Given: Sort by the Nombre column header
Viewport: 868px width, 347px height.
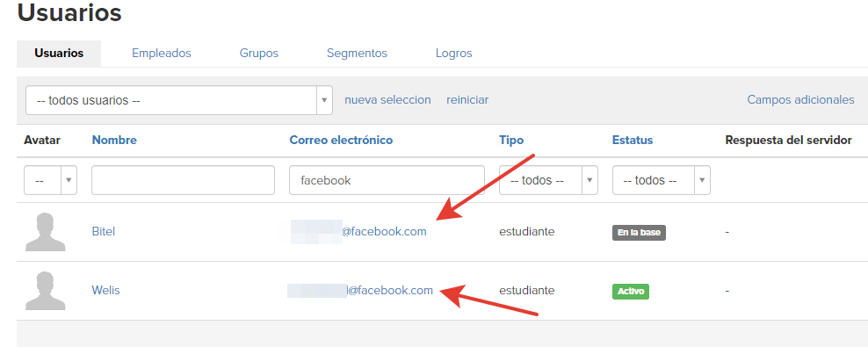Looking at the screenshot, I should pyautogui.click(x=114, y=140).
